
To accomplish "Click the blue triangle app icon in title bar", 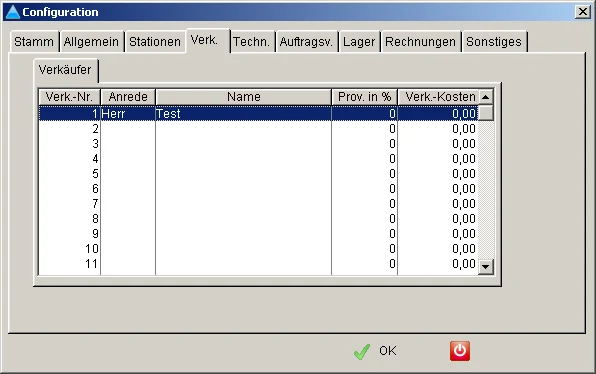I will click(x=13, y=12).
